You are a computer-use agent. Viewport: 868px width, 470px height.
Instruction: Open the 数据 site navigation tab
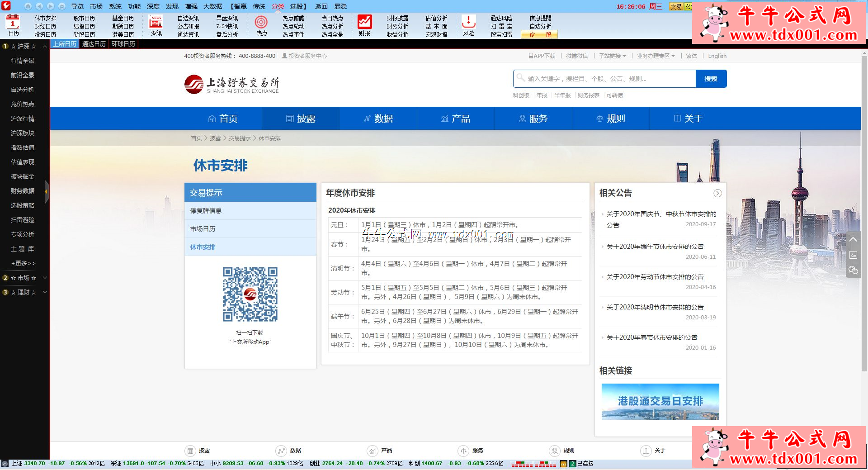(x=378, y=119)
